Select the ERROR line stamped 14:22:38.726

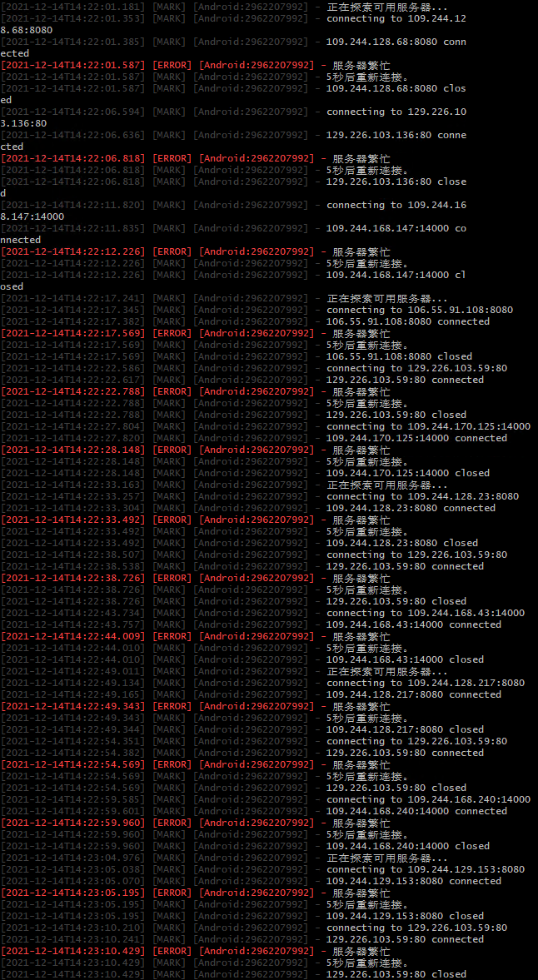(x=196, y=578)
